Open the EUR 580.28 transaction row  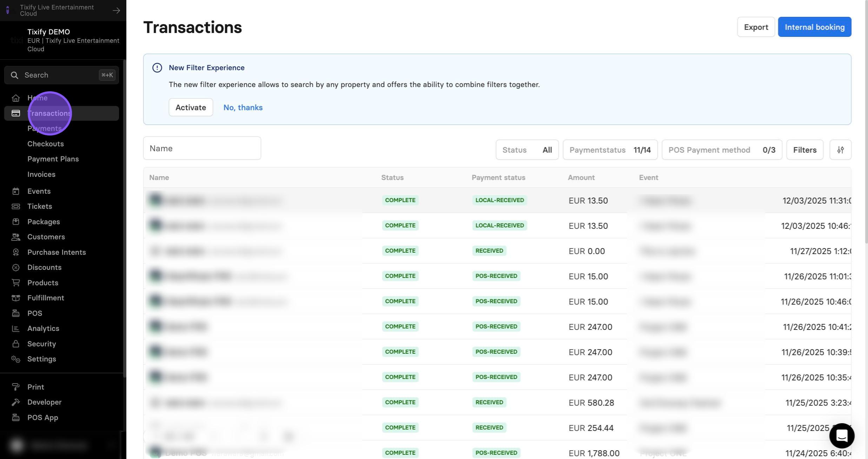pyautogui.click(x=497, y=403)
